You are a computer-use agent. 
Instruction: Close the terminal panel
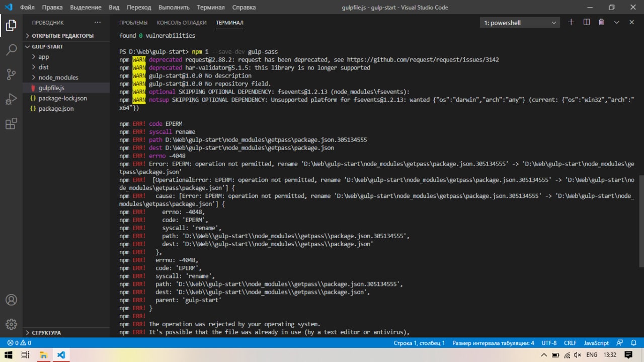[x=631, y=22]
